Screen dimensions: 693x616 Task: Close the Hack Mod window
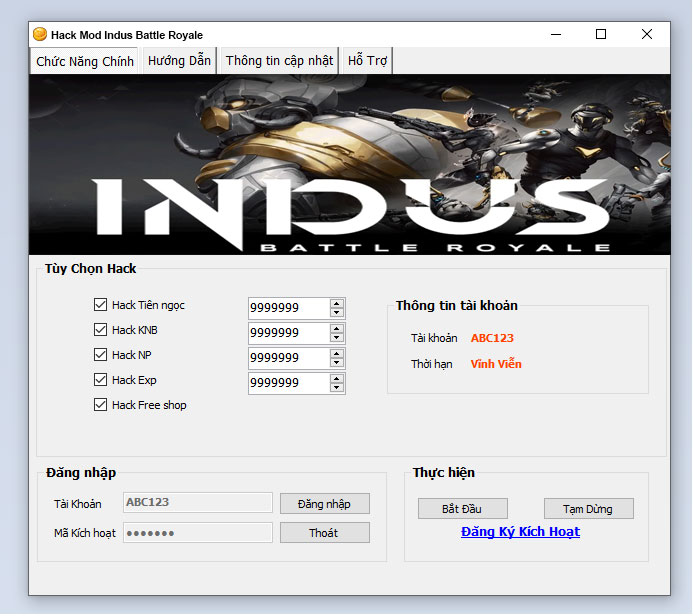(x=647, y=34)
